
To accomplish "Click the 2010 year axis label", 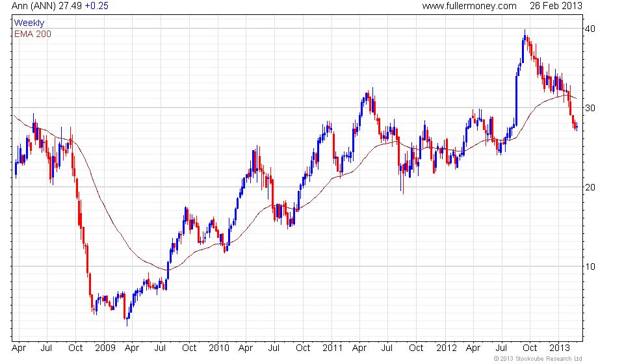I will coord(219,348).
